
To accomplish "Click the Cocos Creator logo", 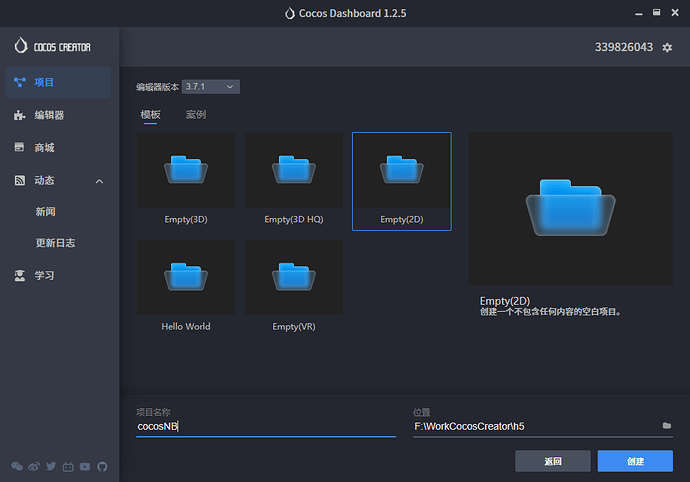I will point(52,46).
